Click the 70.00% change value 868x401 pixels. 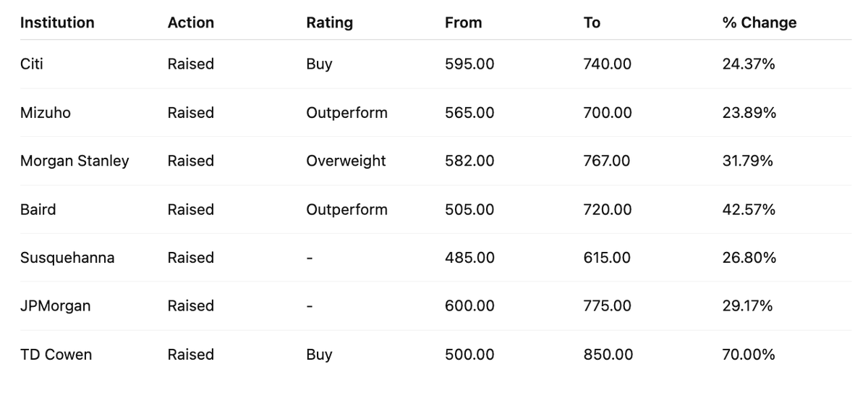tap(749, 355)
